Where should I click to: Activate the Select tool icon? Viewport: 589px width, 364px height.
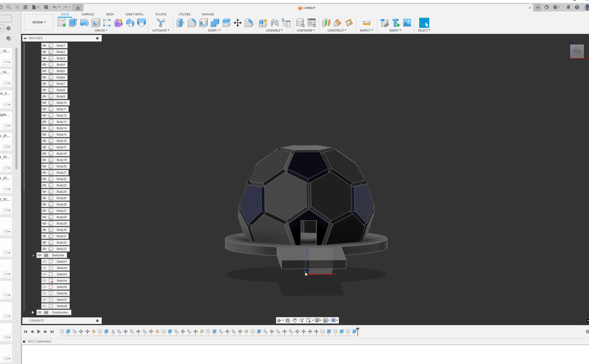pyautogui.click(x=424, y=23)
